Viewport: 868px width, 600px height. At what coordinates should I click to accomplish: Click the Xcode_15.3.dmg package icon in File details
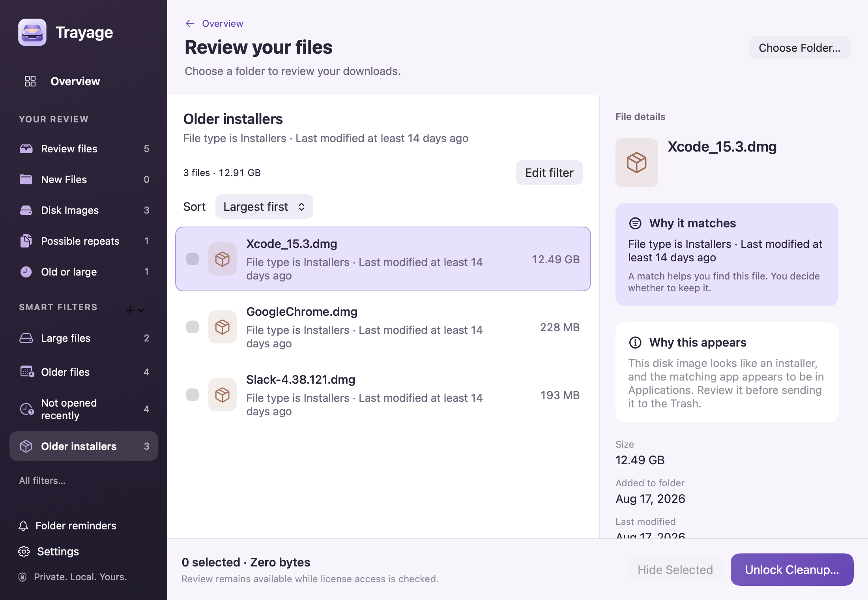point(637,163)
